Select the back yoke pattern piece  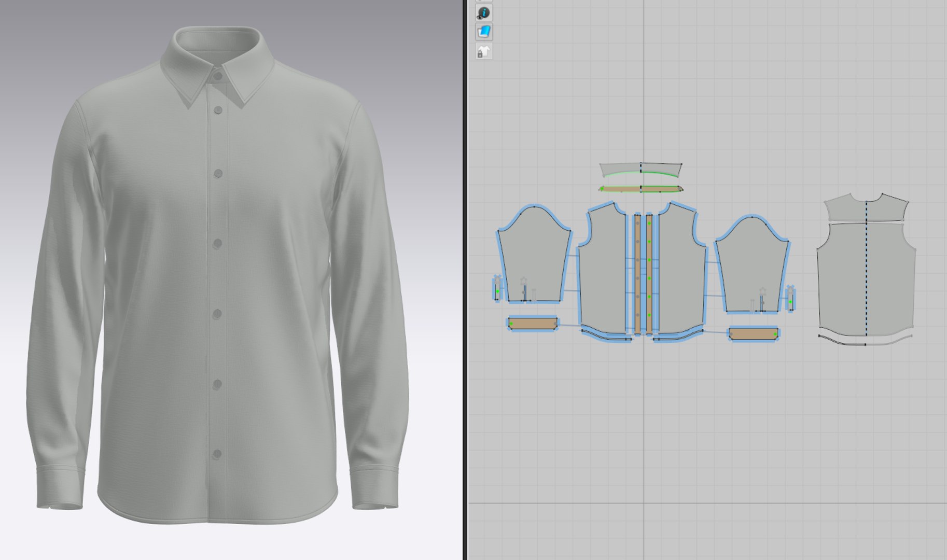866,207
